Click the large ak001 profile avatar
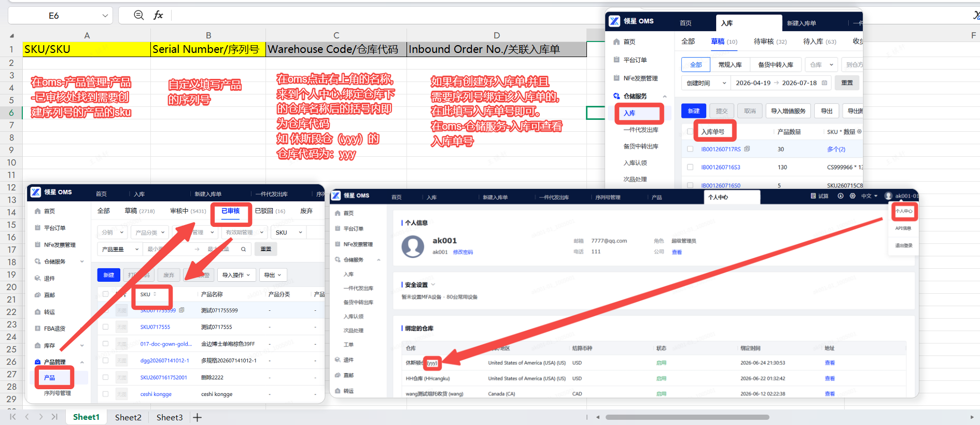980x425 pixels. (x=413, y=246)
